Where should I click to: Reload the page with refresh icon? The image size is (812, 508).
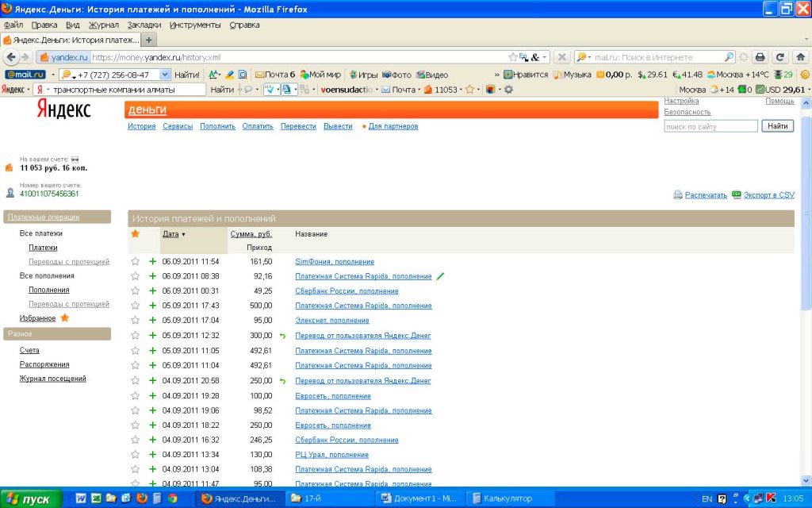point(780,57)
